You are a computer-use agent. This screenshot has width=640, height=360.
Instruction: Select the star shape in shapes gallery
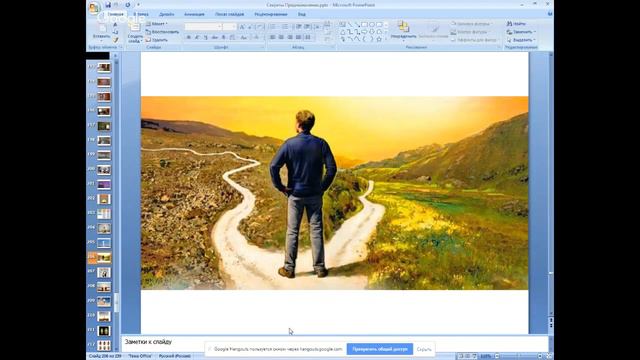(379, 39)
